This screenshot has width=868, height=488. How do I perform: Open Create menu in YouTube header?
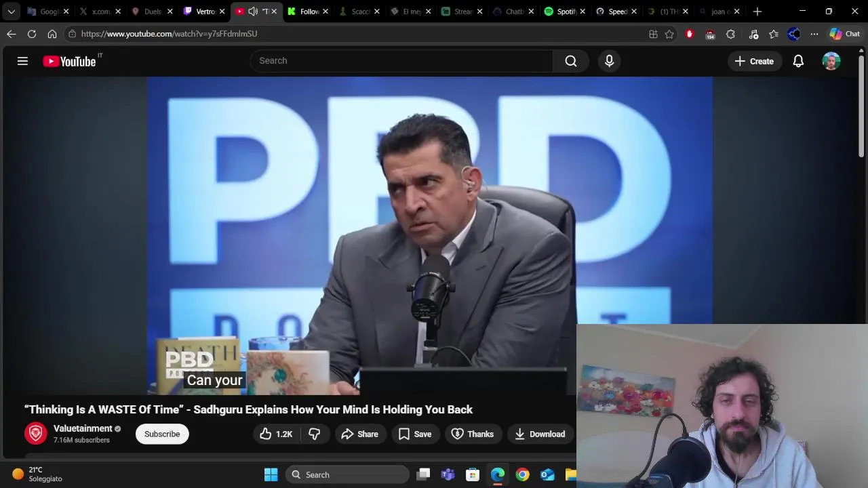coord(754,61)
